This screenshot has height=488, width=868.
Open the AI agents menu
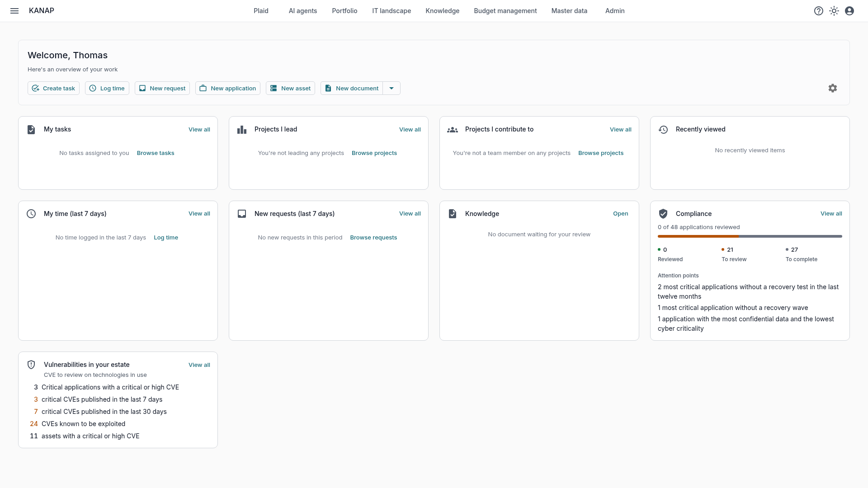tap(303, 11)
